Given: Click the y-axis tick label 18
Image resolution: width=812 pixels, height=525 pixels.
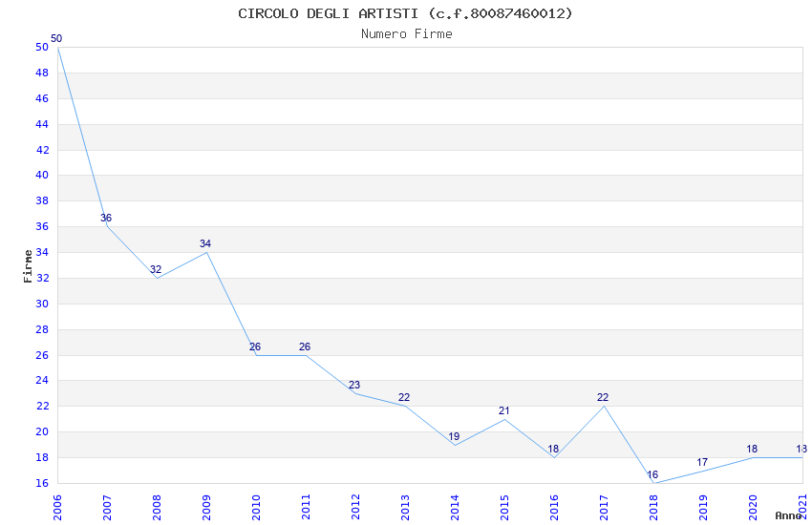Looking at the screenshot, I should (42, 457).
